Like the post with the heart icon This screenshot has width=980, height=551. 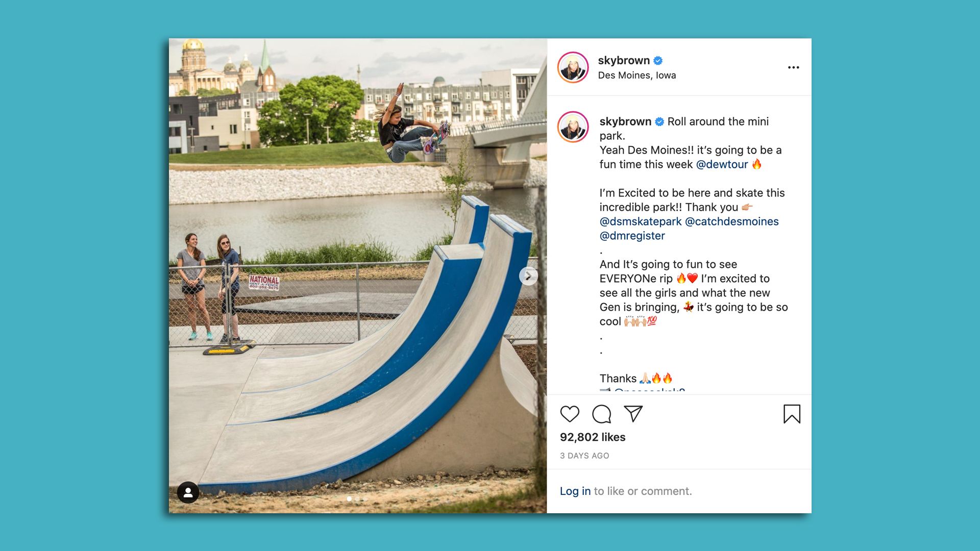[x=570, y=414]
